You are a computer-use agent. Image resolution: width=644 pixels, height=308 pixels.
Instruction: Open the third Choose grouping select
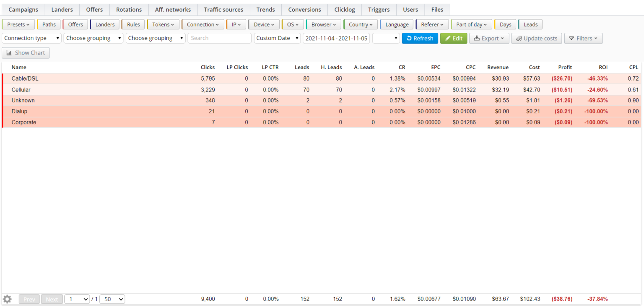[156, 38]
